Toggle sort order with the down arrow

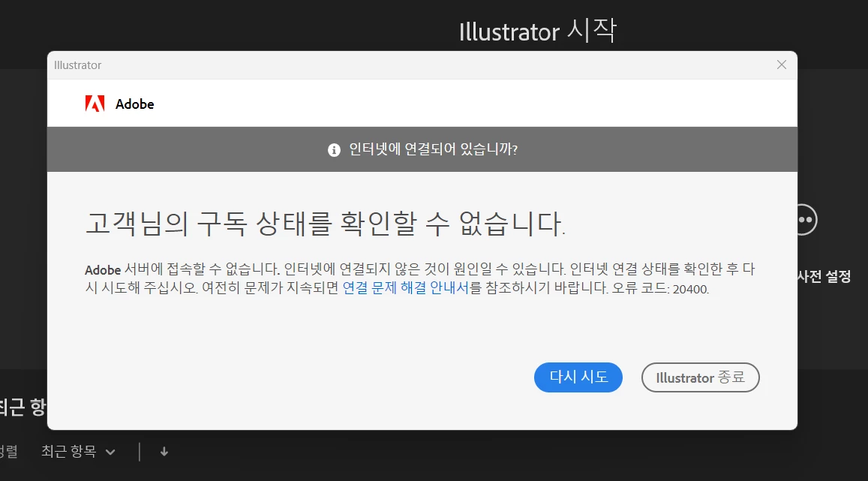tap(164, 452)
